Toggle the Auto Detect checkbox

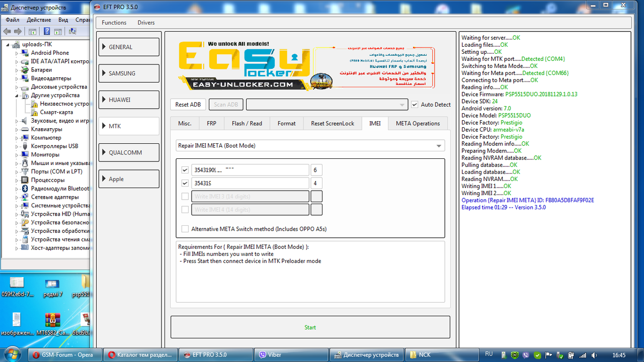(x=415, y=105)
